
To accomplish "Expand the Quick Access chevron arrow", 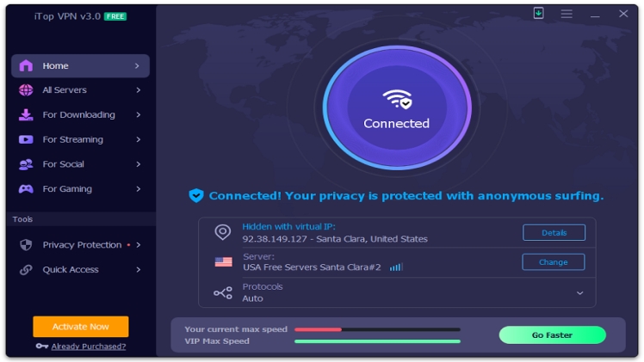I will pyautogui.click(x=139, y=270).
